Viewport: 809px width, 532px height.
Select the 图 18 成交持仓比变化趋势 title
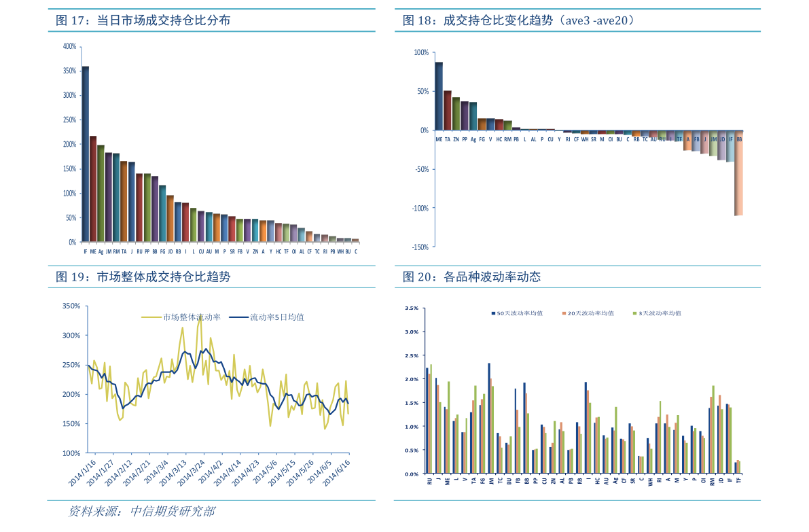click(x=520, y=21)
